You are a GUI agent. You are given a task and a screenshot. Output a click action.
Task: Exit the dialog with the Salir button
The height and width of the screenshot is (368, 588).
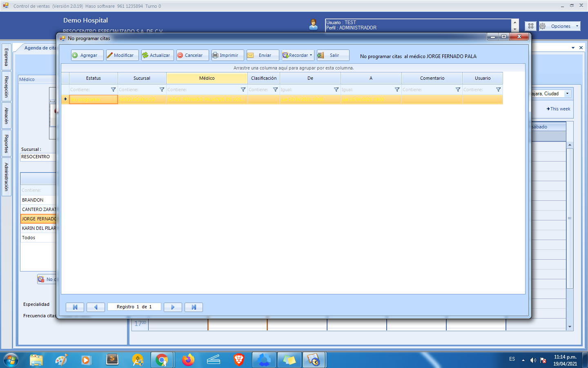pos(333,55)
